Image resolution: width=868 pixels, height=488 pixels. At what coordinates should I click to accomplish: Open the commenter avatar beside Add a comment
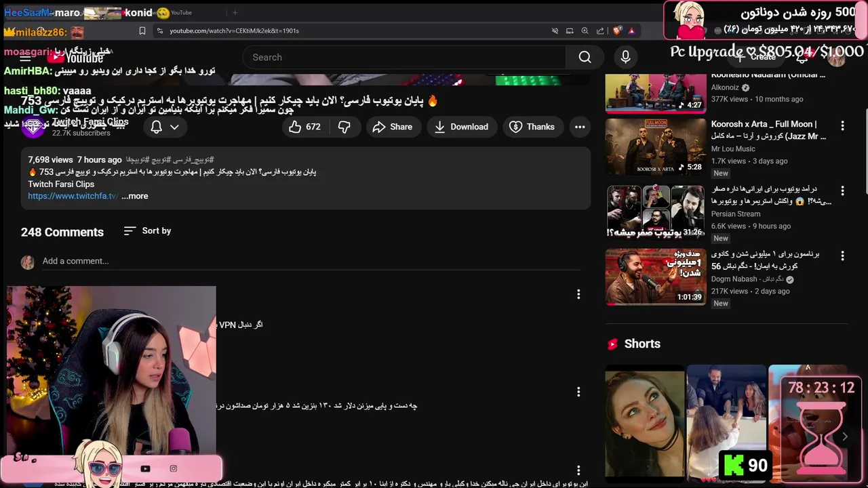[28, 262]
